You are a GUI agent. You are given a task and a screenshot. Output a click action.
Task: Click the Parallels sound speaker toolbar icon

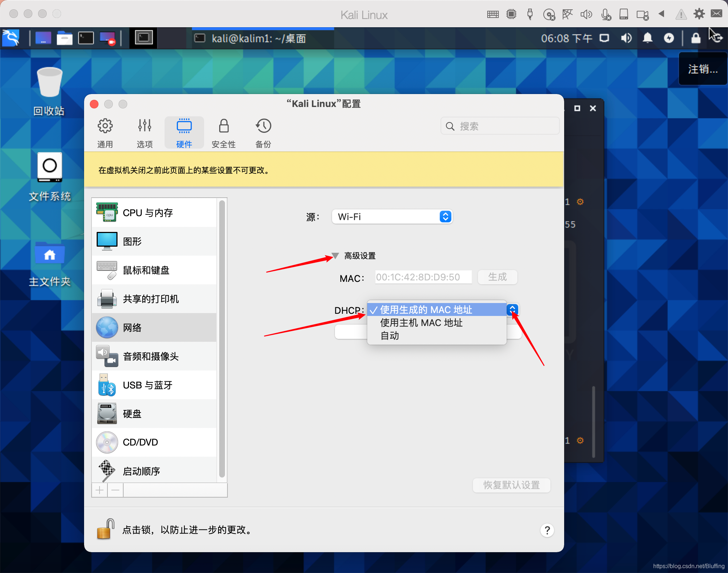click(586, 14)
